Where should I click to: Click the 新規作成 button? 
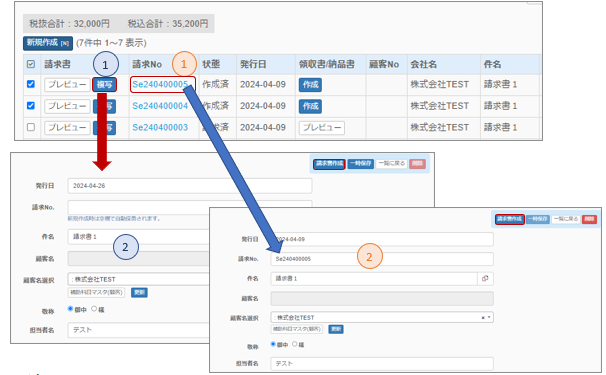(x=48, y=43)
